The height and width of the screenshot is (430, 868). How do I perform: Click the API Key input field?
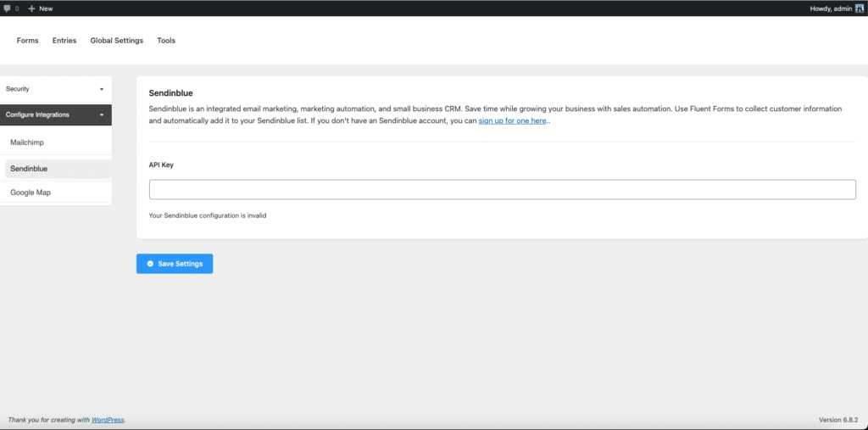502,189
